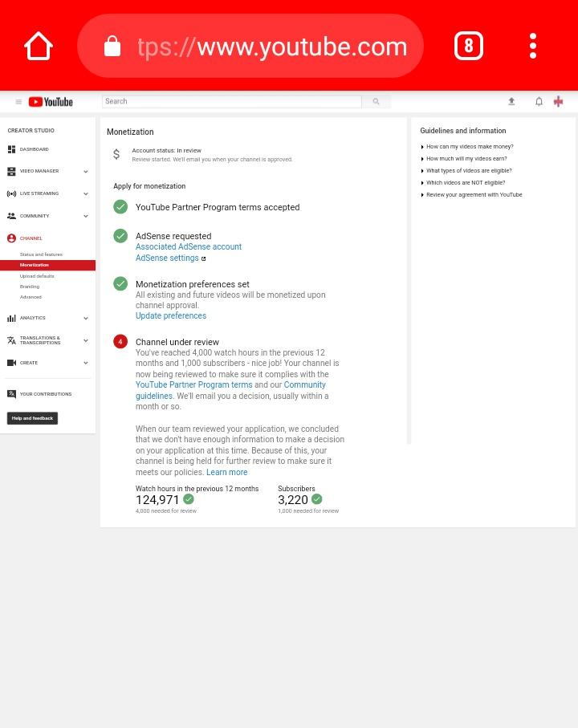Click green check beside Monetization preferences set
This screenshot has width=578, height=728.
click(x=120, y=283)
